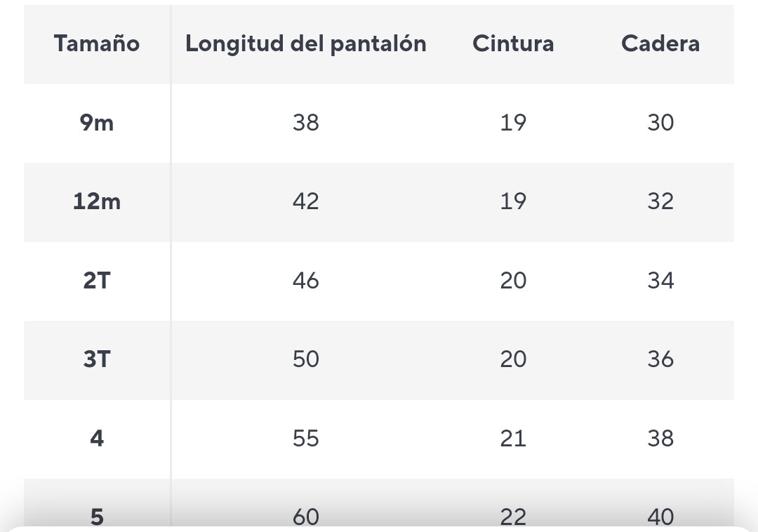Screen dimensions: 758x532
Task: Click the Tamaño column header
Action: [97, 44]
